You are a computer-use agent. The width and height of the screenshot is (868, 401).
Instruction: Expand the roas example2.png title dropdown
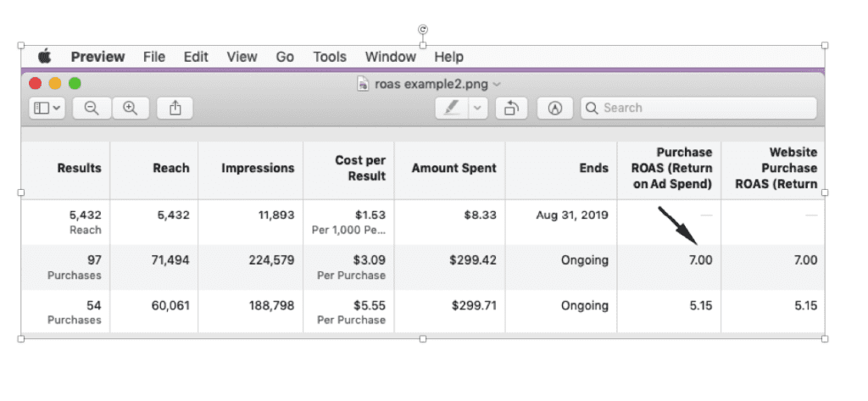[x=497, y=84]
